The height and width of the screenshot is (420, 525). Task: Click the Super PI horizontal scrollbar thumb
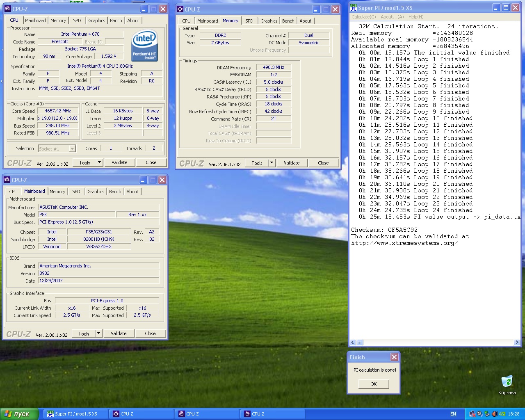[x=360, y=342]
